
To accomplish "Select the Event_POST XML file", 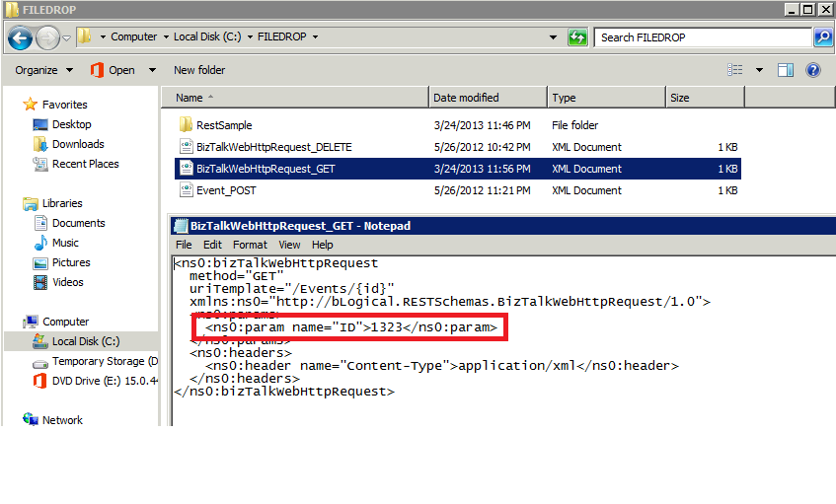I will coord(226,190).
